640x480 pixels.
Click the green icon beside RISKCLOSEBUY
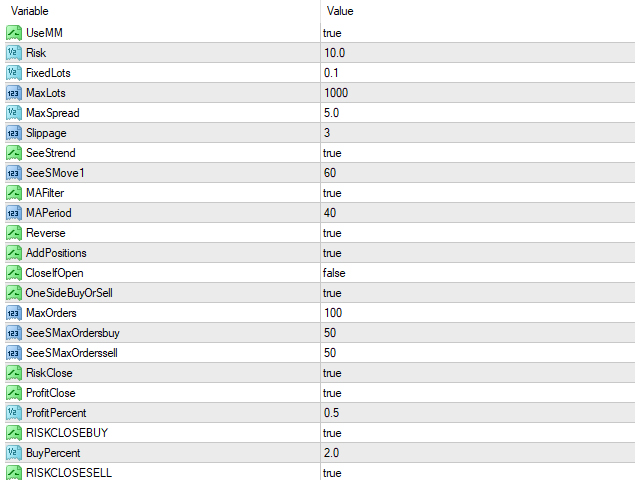[x=13, y=433]
